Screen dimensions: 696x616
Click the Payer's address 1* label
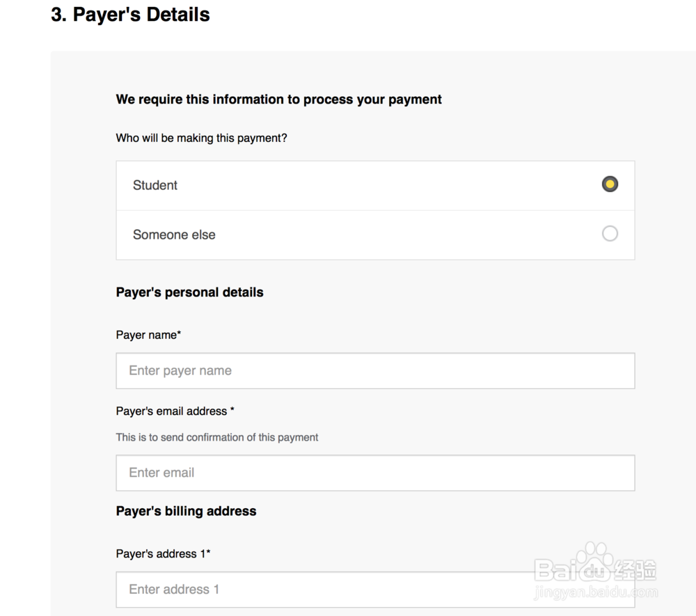tap(163, 554)
